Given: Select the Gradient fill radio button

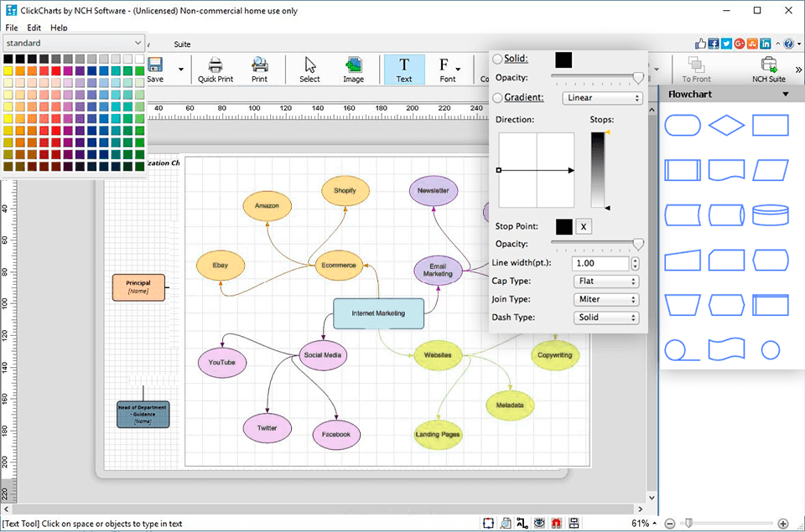Looking at the screenshot, I should click(x=498, y=98).
